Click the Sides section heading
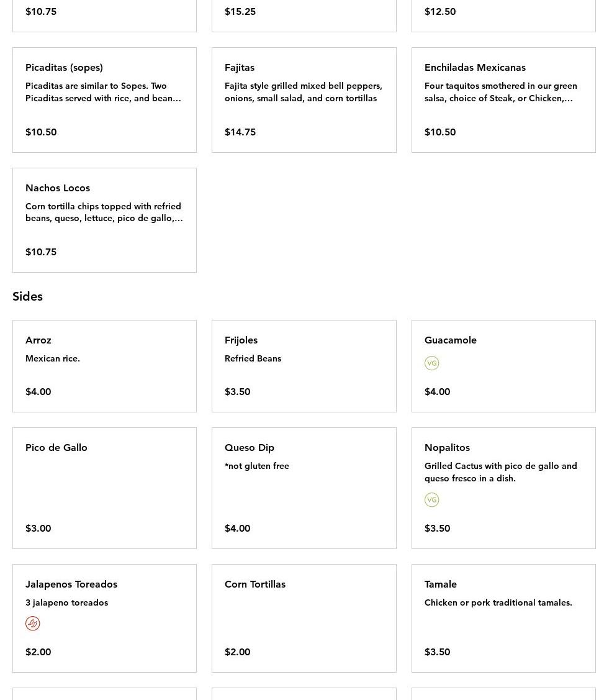Image resolution: width=599 pixels, height=700 pixels. point(27,296)
